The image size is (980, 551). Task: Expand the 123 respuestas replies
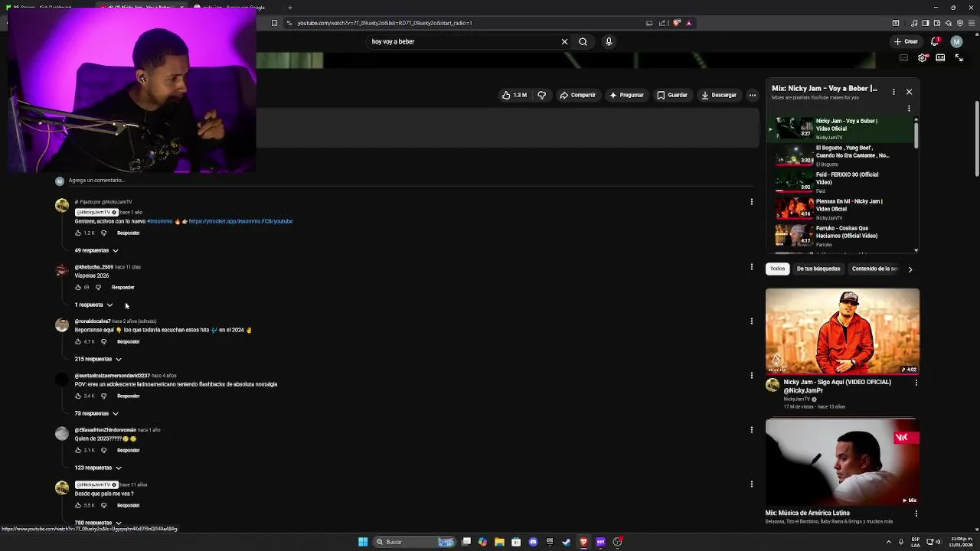click(98, 468)
